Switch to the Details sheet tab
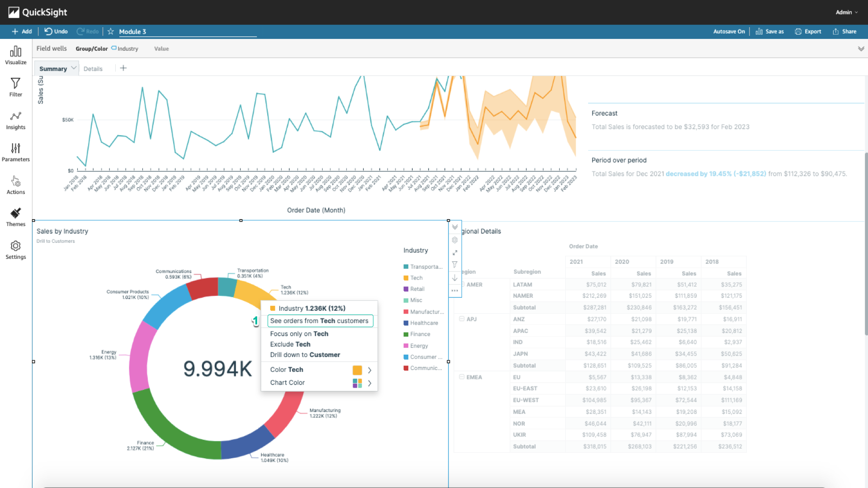This screenshot has height=488, width=868. pyautogui.click(x=93, y=69)
